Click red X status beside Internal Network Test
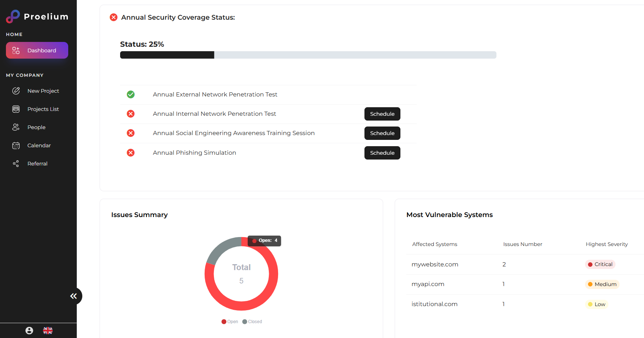The width and height of the screenshot is (644, 338). 131,114
